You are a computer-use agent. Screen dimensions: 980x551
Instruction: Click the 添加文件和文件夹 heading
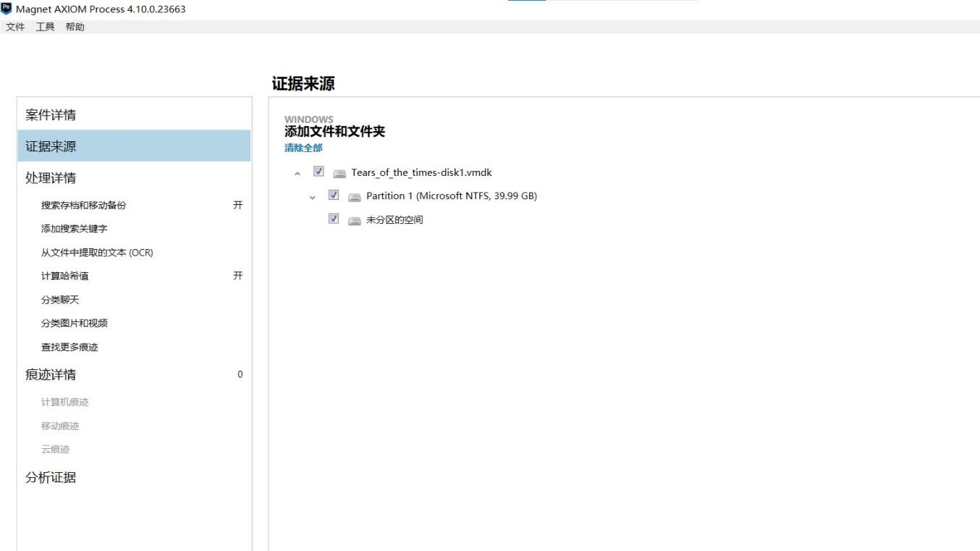coord(334,132)
